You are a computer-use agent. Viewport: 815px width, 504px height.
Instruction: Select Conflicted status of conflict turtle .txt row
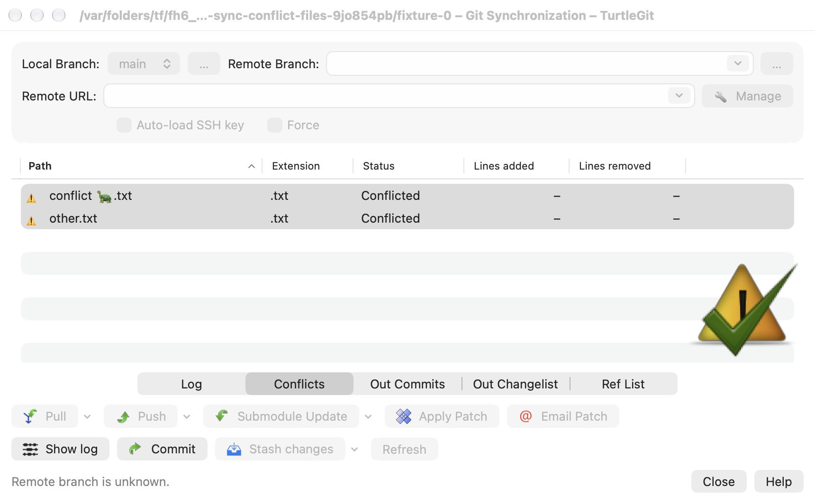[x=390, y=196]
